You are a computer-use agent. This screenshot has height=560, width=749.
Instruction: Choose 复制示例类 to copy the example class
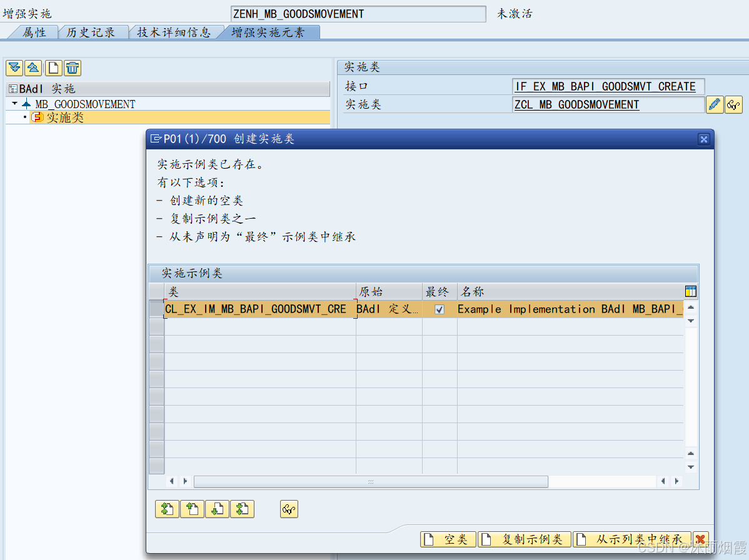point(524,539)
